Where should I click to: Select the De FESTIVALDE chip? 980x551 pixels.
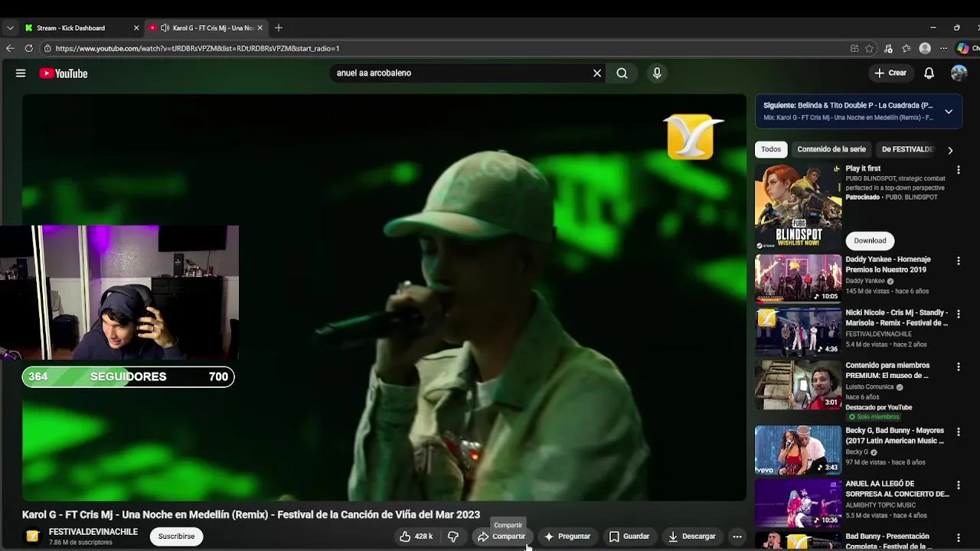907,149
